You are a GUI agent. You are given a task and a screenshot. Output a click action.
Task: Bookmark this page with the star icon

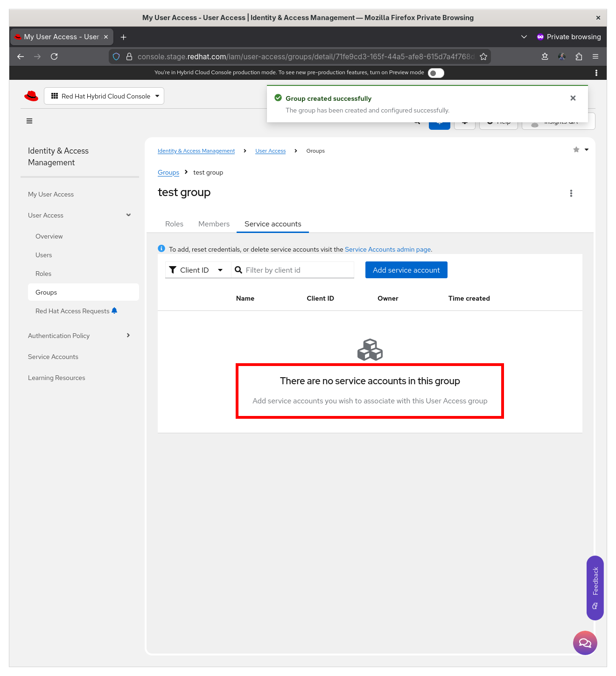pos(483,56)
